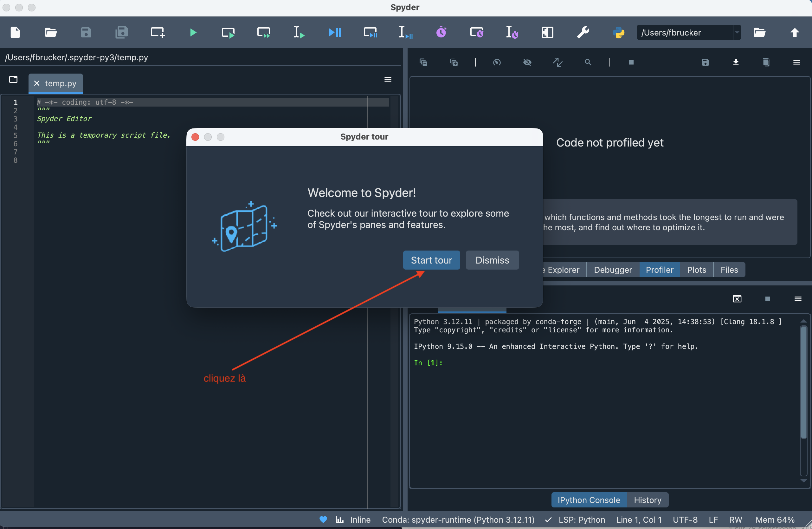
Task: Close the temp.py tab
Action: click(x=37, y=83)
